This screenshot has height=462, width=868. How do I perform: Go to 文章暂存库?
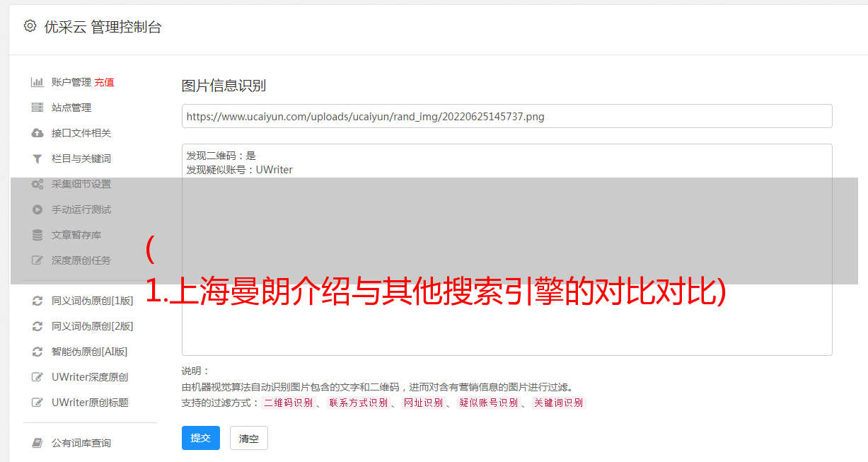click(76, 235)
